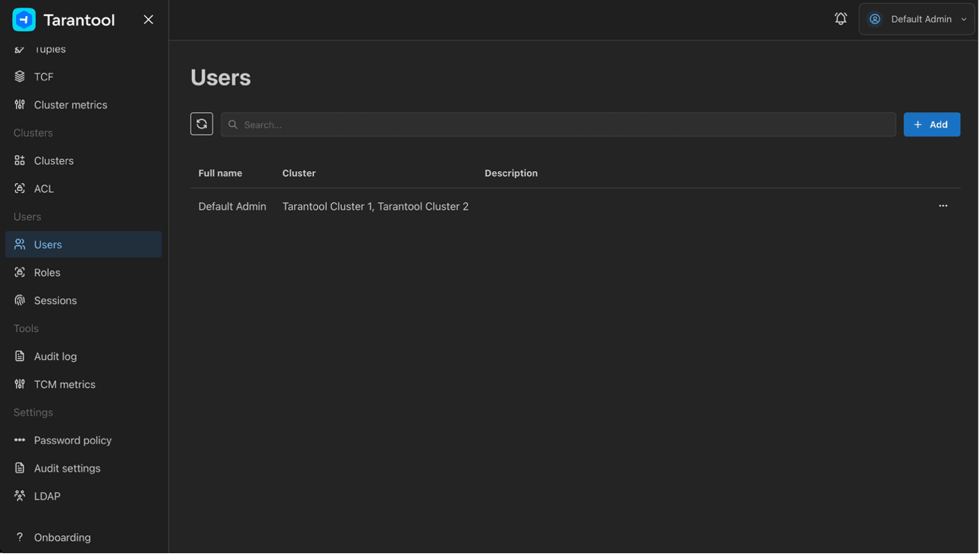Click the Full name column header
Viewport: 980px width, 556px height.
coord(220,173)
